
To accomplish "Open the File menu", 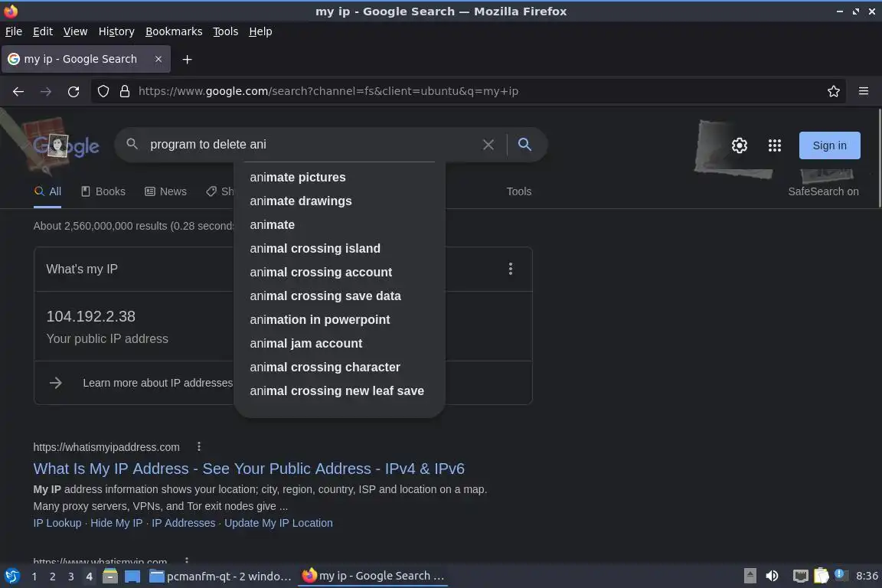I will point(14,31).
